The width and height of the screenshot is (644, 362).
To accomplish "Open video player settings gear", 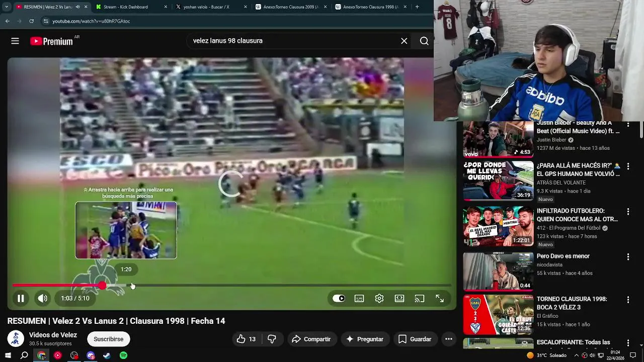I will tap(379, 298).
